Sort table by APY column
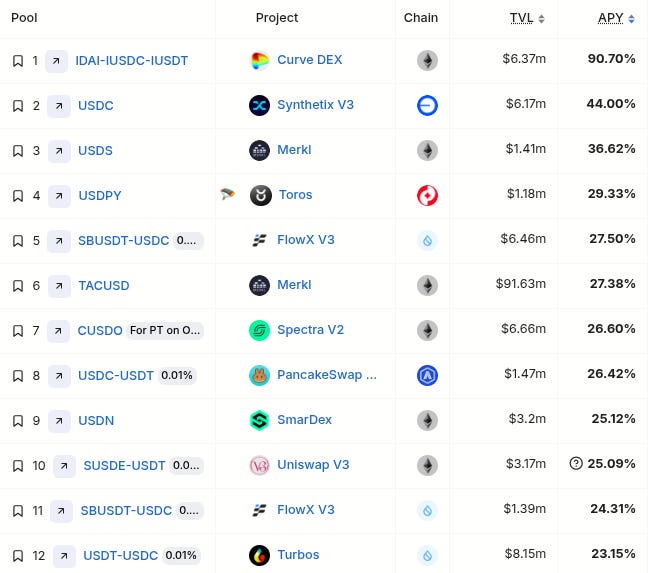 coord(616,18)
